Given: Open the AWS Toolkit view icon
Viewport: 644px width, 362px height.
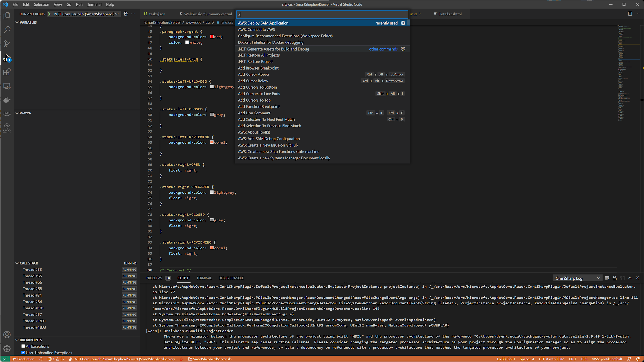Looking at the screenshot, I should (7, 113).
